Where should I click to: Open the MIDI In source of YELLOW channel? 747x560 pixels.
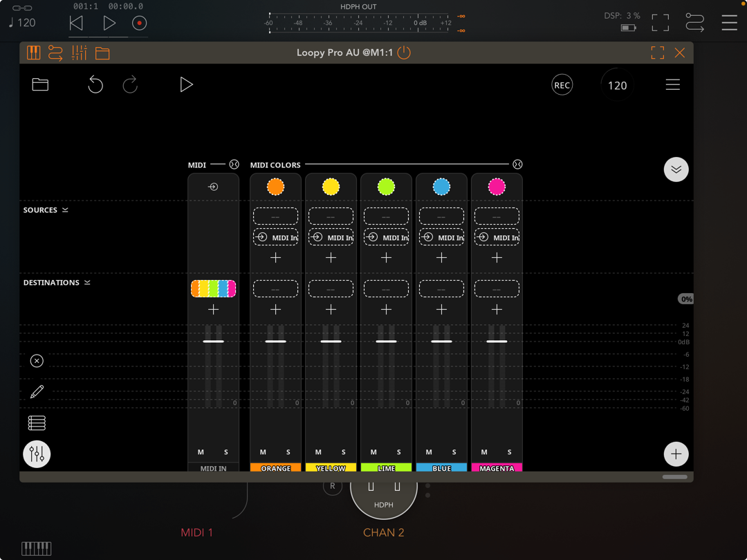(331, 237)
